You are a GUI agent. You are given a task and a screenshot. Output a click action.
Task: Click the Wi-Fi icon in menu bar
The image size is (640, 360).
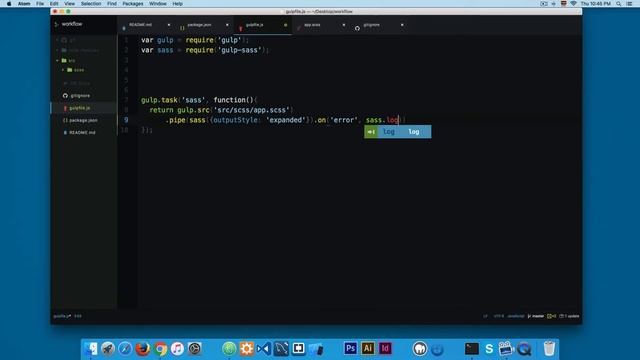tap(573, 4)
